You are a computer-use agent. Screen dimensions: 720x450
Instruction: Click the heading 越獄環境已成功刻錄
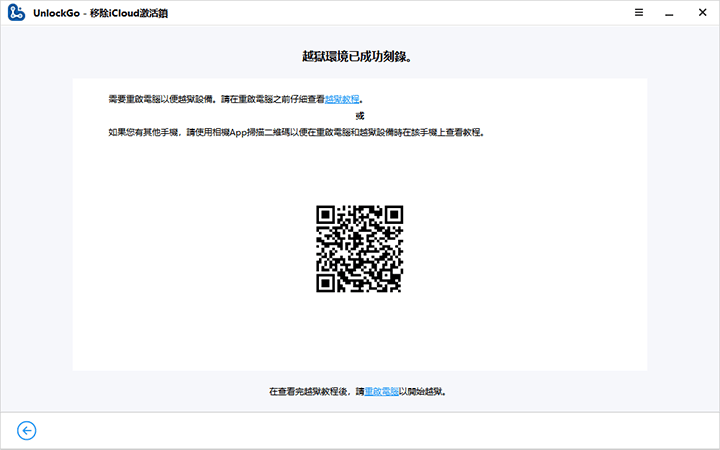click(359, 57)
